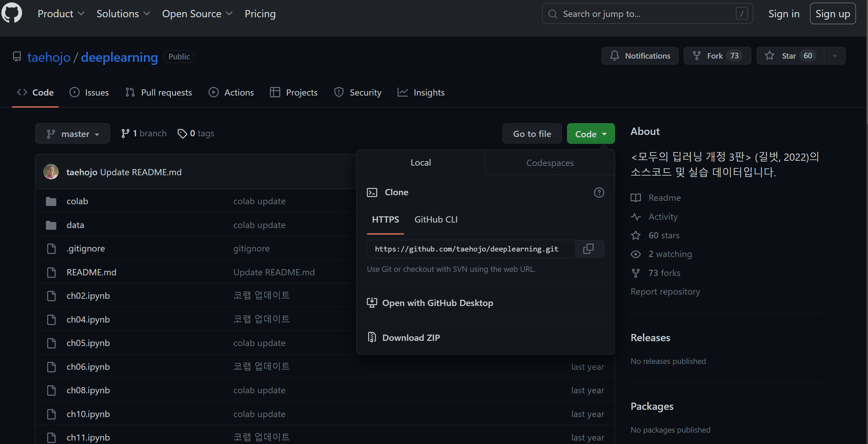868x444 pixels.
Task: Collapse the green Code dropdown
Action: pyautogui.click(x=591, y=134)
